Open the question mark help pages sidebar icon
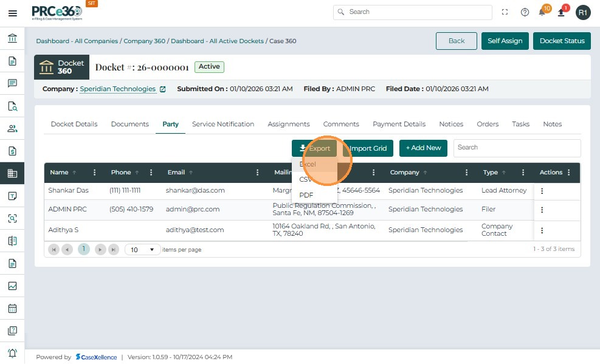Viewport: 600px width, 364px height. click(x=12, y=331)
